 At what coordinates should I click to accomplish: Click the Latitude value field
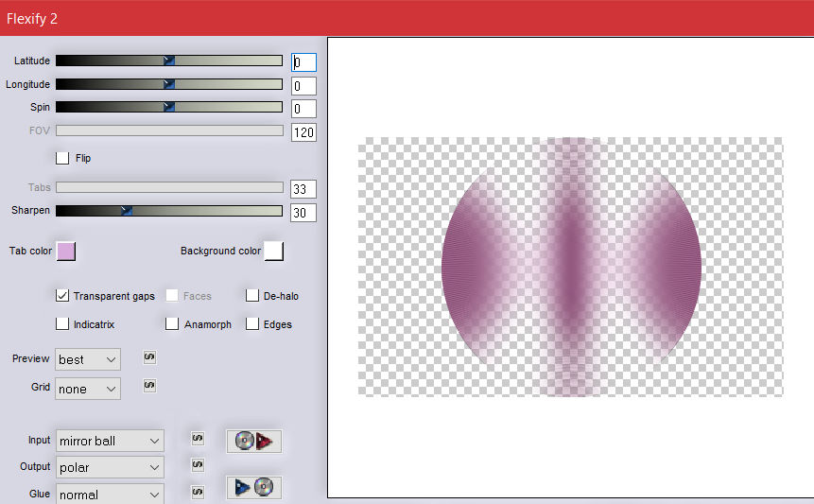(303, 62)
